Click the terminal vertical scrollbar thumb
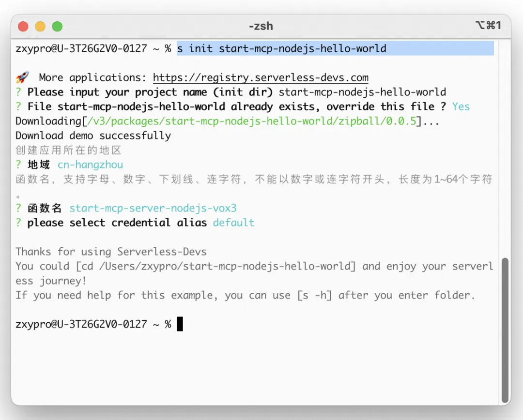Image resolution: width=523 pixels, height=420 pixels. tap(505, 330)
